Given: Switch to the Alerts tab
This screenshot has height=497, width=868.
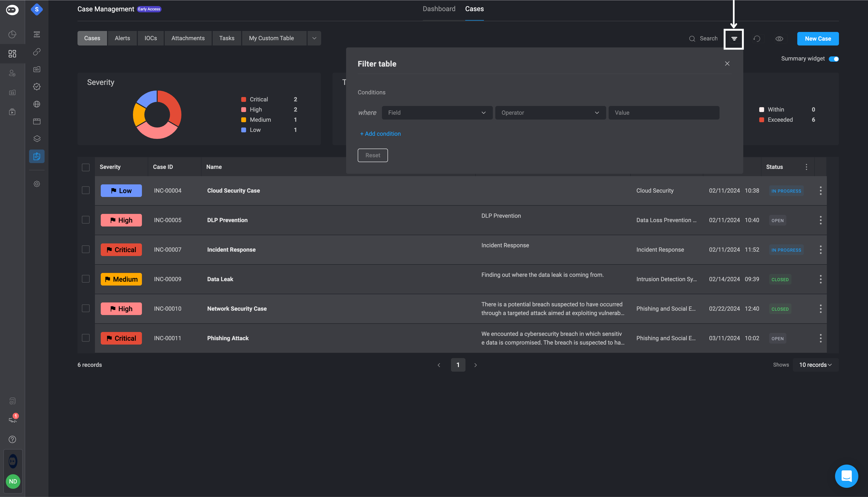Looking at the screenshot, I should click(x=122, y=38).
